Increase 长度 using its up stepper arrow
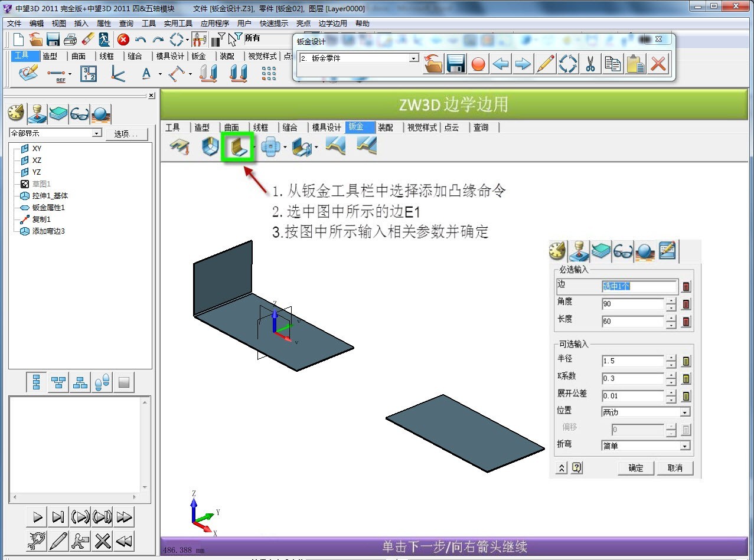This screenshot has width=754, height=560. coord(671,319)
